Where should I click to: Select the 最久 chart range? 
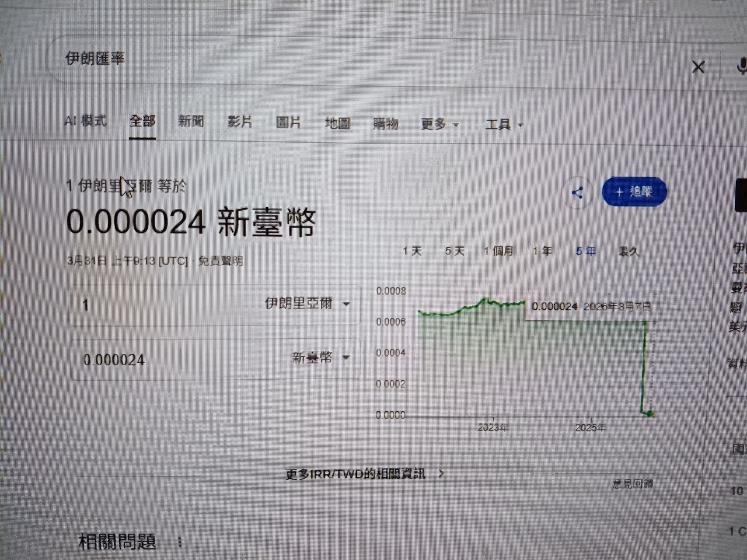coord(629,251)
